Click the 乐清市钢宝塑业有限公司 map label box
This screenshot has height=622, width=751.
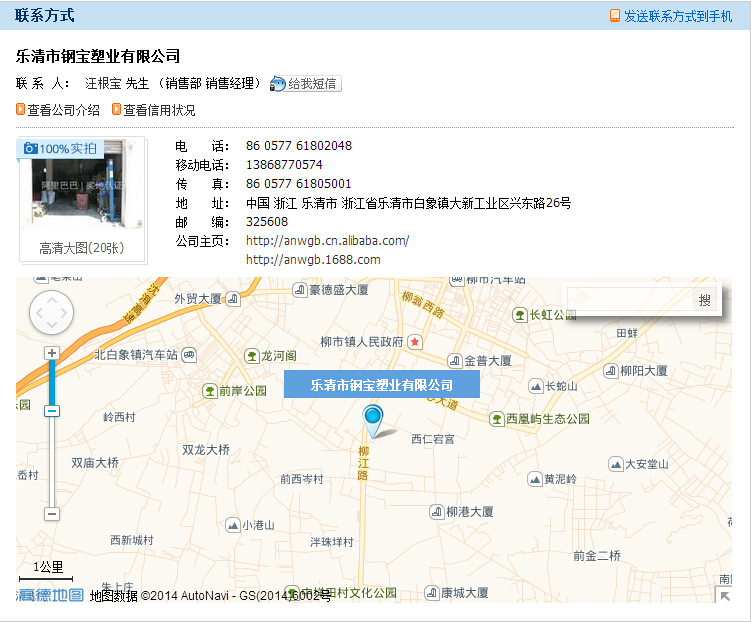pos(382,385)
